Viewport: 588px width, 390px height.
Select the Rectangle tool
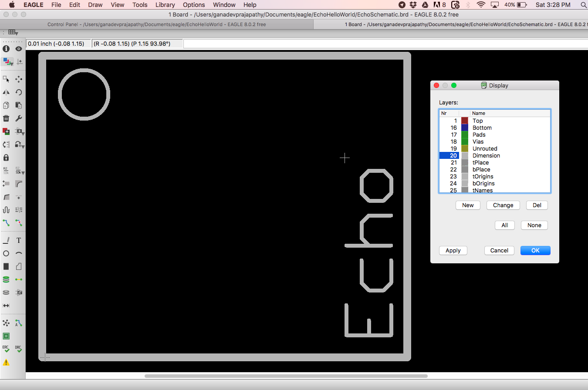(6, 266)
